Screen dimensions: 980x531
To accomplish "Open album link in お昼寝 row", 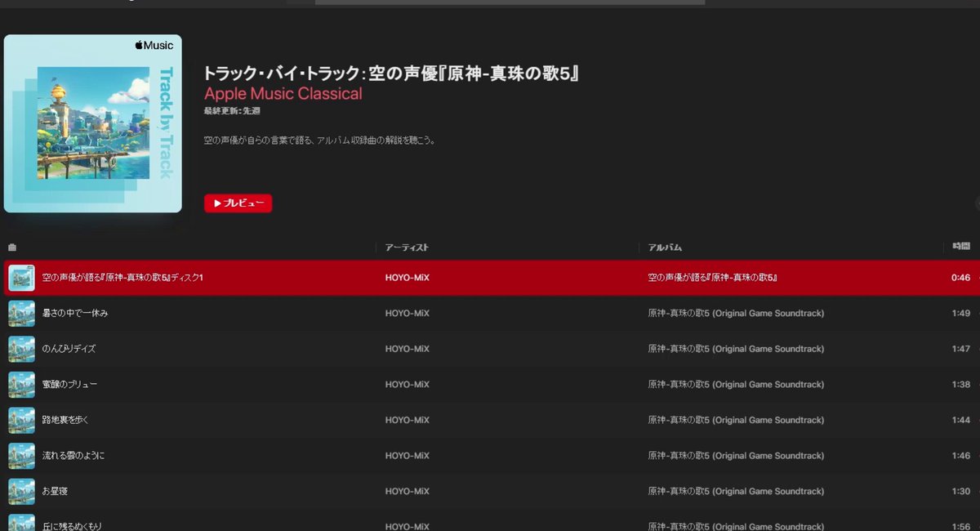I will click(736, 492).
